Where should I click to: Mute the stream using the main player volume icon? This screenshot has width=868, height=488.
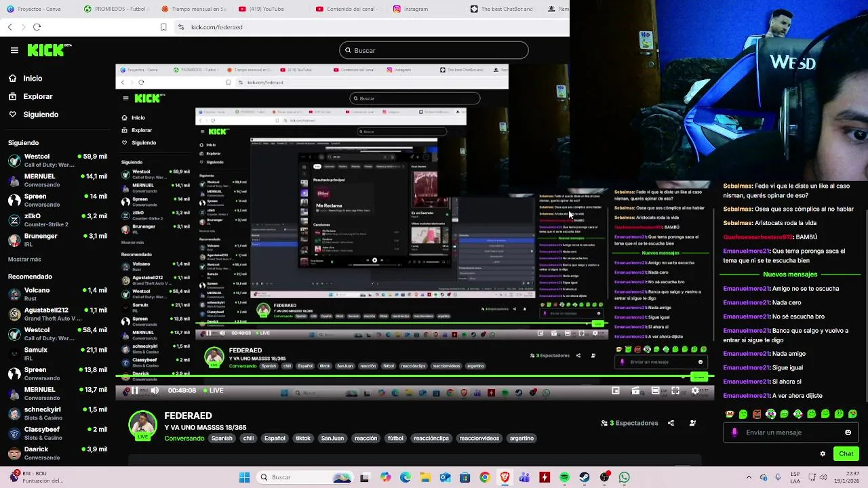pos(155,390)
